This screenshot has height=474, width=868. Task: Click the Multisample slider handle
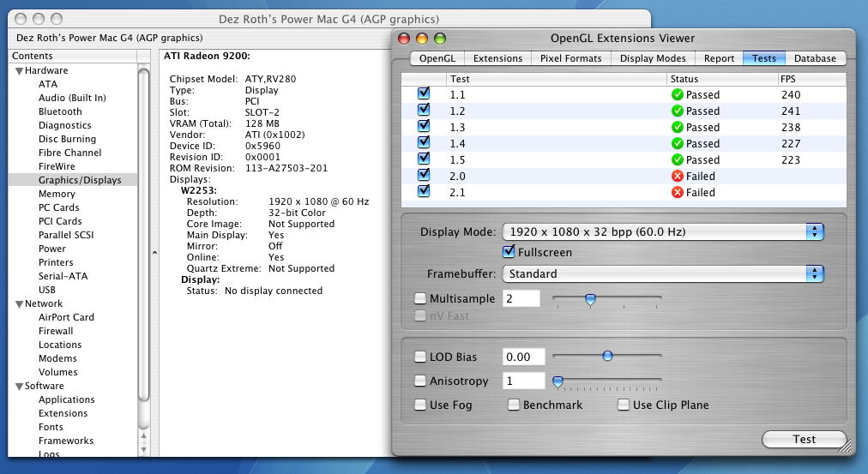click(x=590, y=299)
